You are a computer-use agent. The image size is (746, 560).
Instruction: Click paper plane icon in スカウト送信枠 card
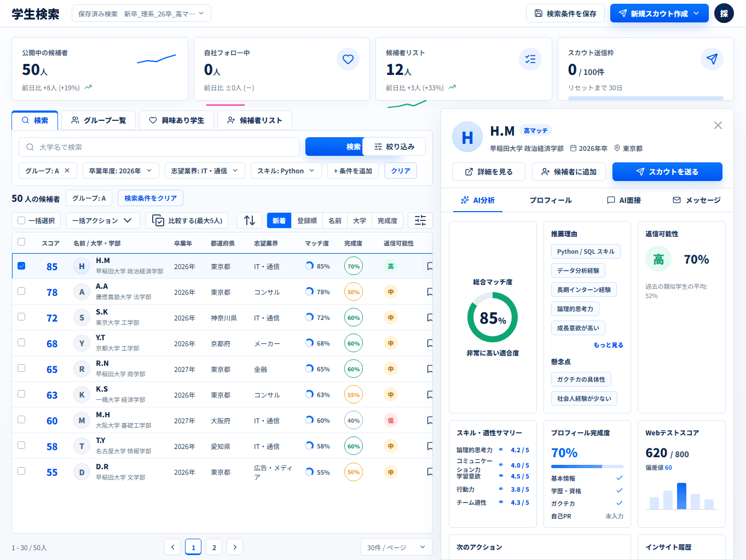712,59
